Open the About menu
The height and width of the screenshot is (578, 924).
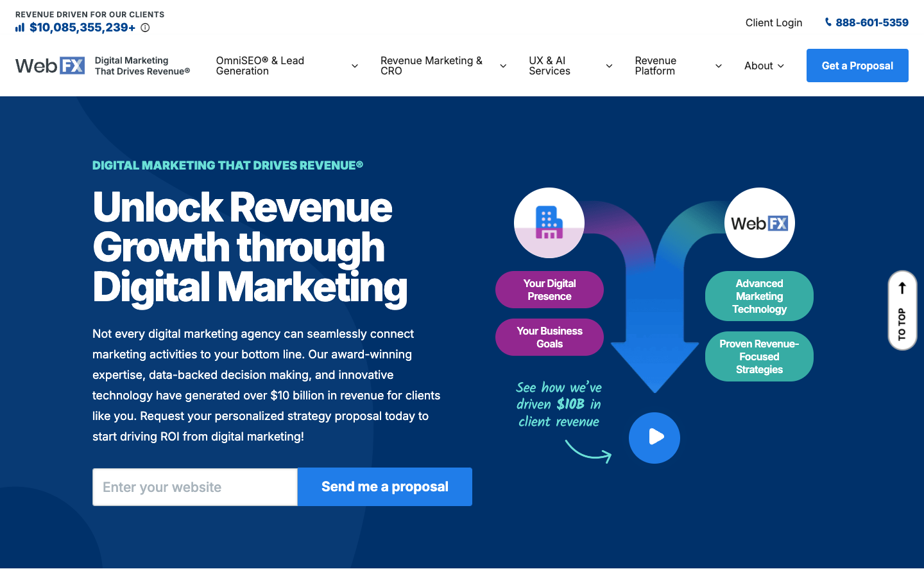click(x=764, y=66)
